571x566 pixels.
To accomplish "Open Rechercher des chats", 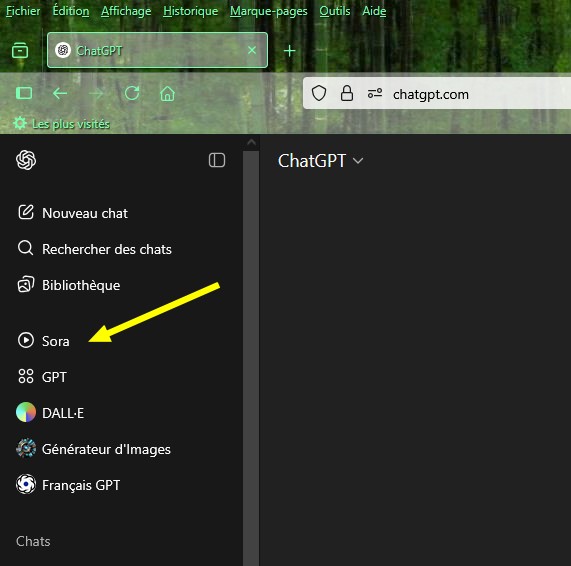I will coord(95,249).
